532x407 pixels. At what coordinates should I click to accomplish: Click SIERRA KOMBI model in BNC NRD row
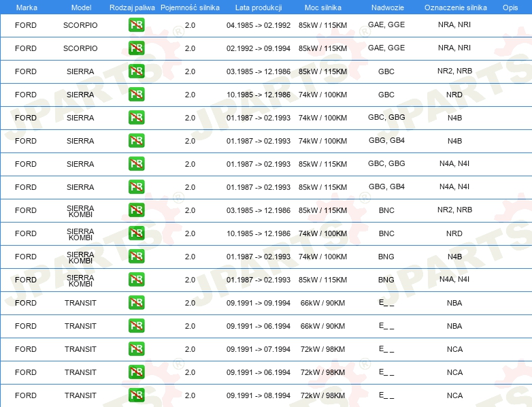(x=80, y=234)
